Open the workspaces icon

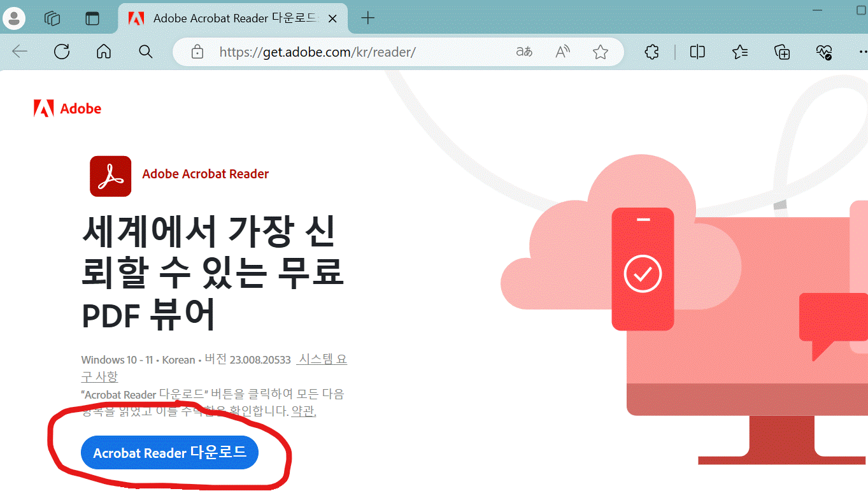(52, 18)
